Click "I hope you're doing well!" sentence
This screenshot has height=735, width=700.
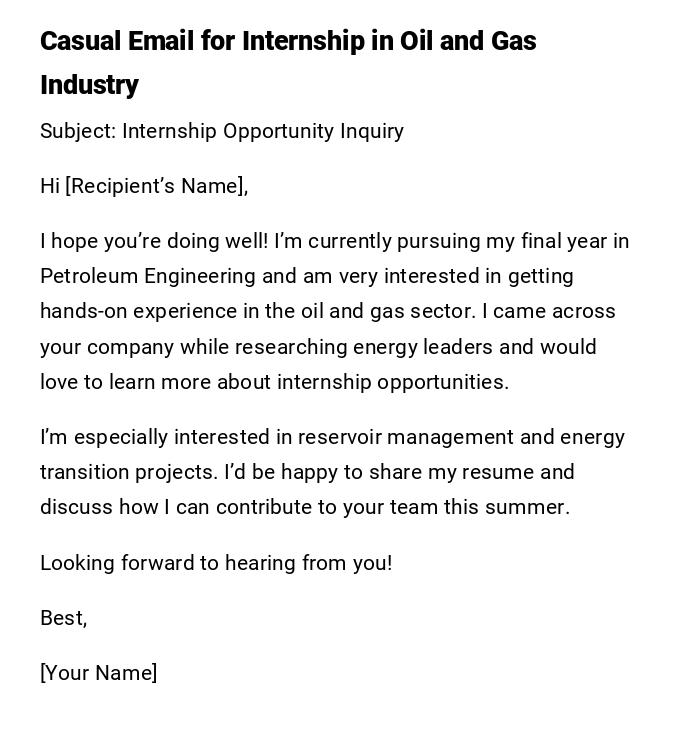154,241
